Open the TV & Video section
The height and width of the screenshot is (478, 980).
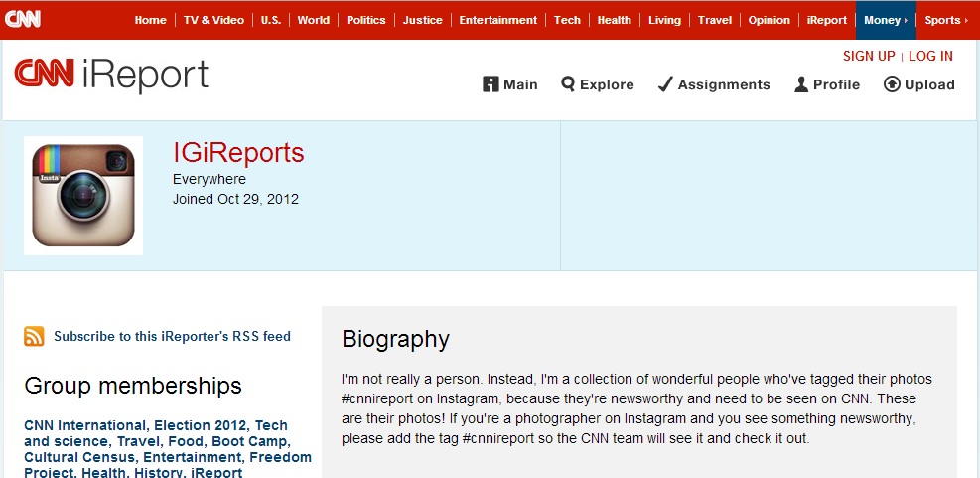pyautogui.click(x=213, y=20)
